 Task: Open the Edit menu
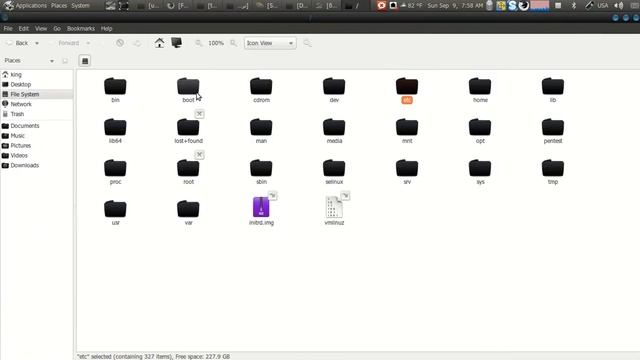24,29
